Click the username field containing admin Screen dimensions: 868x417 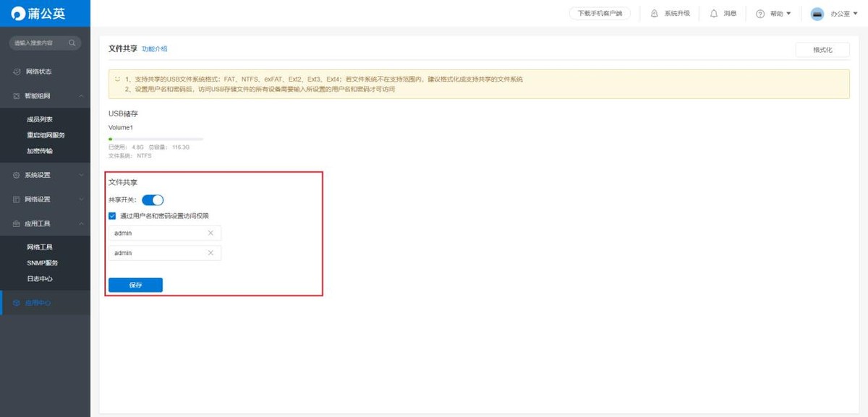coord(165,233)
